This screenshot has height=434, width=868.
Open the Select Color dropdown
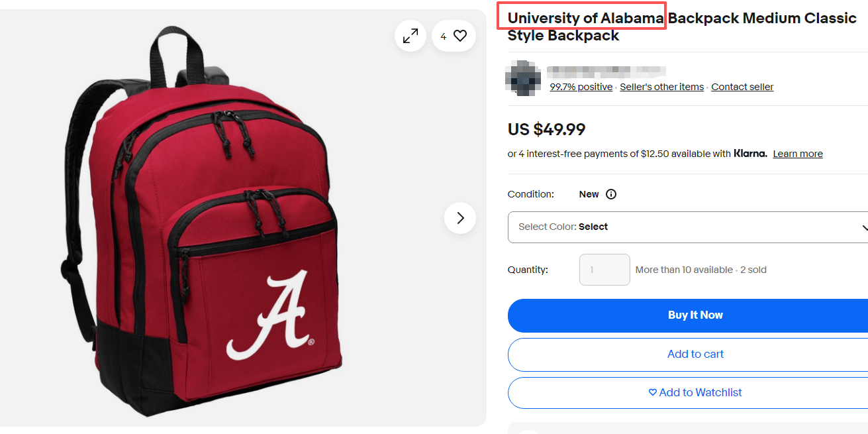click(689, 227)
